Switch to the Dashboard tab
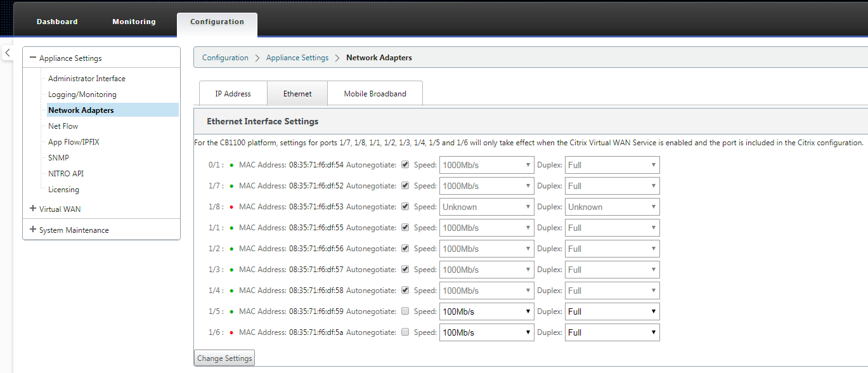The image size is (868, 373). coord(57,22)
